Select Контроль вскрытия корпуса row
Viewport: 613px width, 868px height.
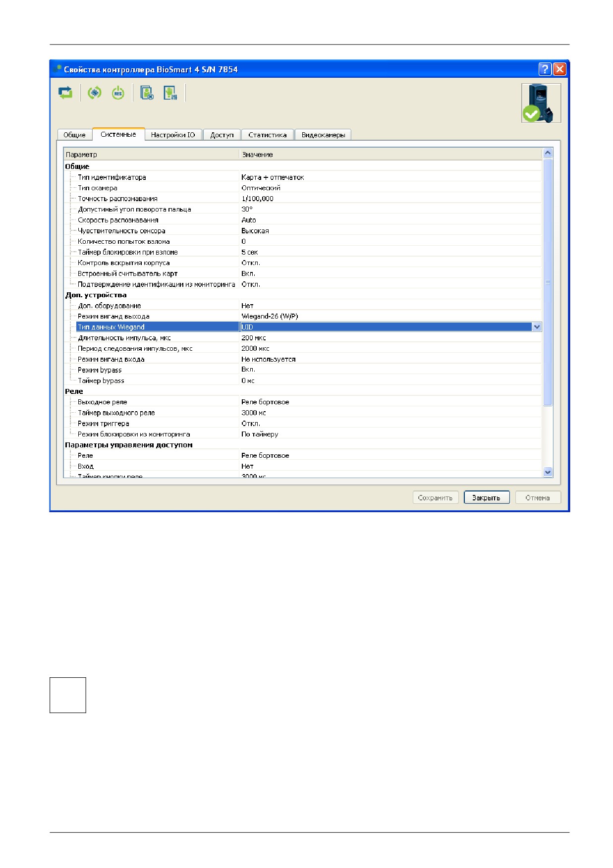(x=303, y=263)
